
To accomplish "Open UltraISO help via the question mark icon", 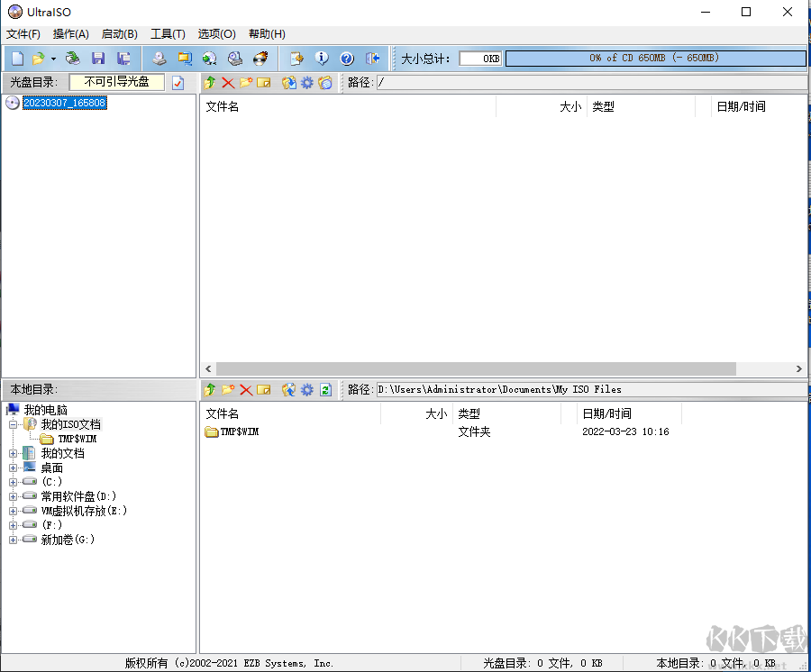I will pos(347,59).
